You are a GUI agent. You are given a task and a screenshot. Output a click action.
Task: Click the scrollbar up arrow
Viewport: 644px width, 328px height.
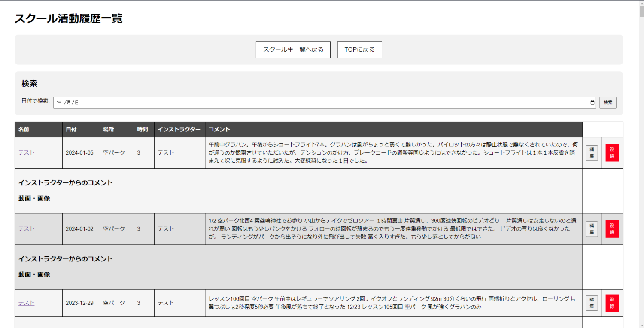pyautogui.click(x=641, y=3)
